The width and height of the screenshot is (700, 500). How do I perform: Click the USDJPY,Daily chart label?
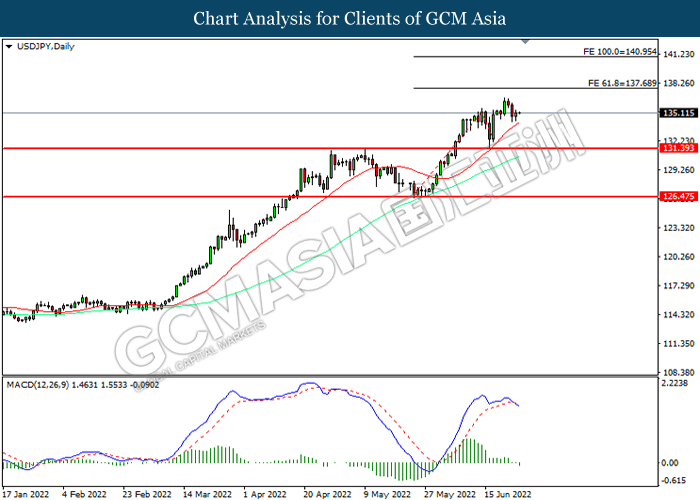pos(46,46)
